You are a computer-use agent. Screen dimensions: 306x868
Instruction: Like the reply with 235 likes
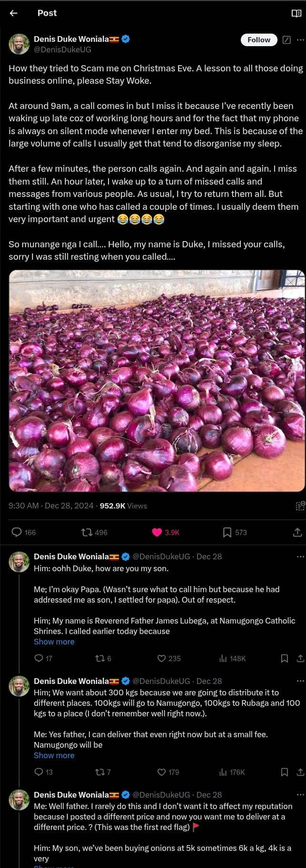click(x=162, y=658)
